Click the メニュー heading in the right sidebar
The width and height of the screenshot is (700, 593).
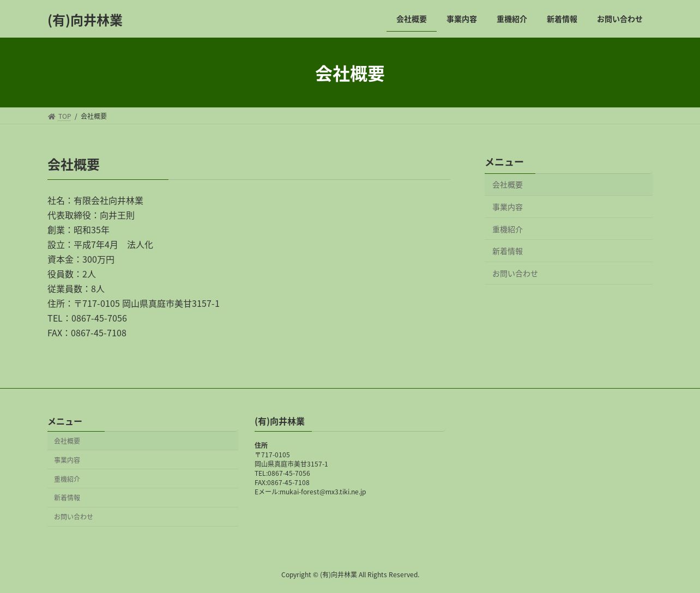pyautogui.click(x=504, y=162)
